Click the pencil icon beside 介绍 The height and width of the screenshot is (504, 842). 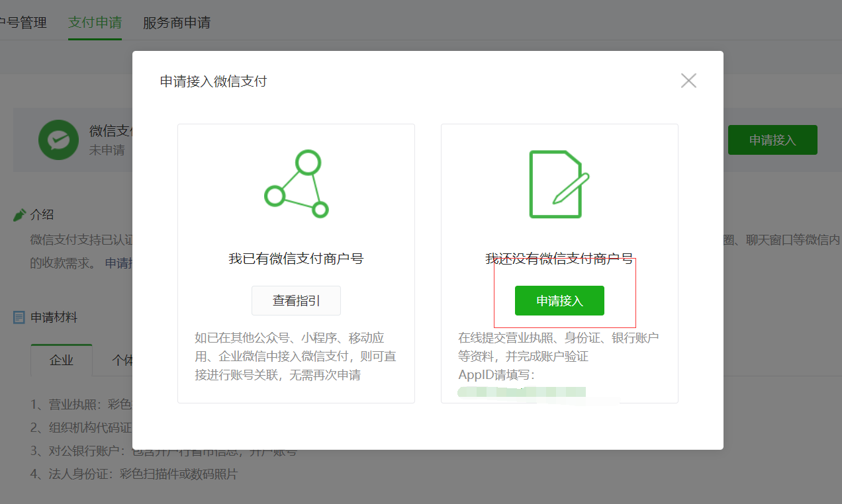click(x=20, y=215)
